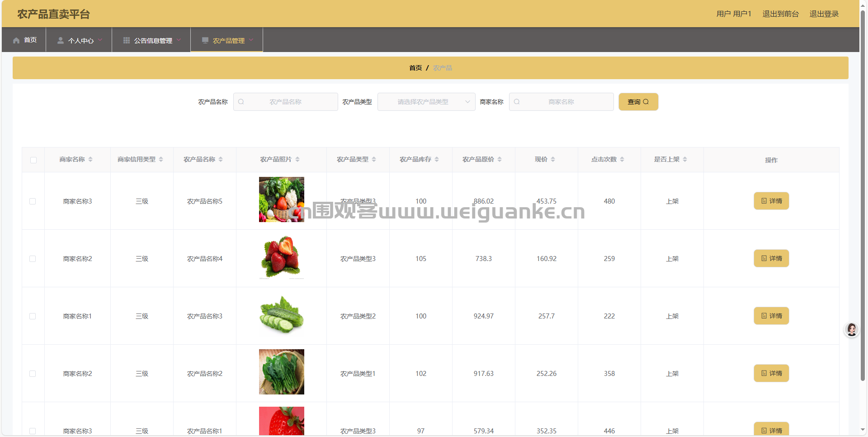The image size is (868, 437).
Task: Open 详情 for 农产品名称2
Action: [x=771, y=373]
